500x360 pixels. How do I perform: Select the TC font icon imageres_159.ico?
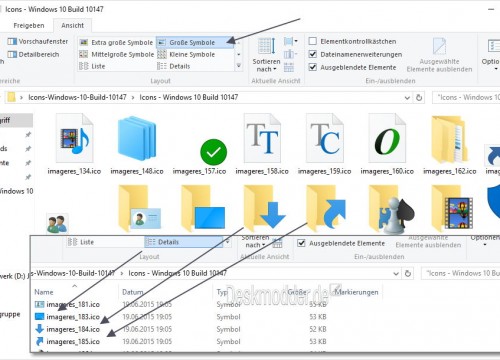point(325,138)
